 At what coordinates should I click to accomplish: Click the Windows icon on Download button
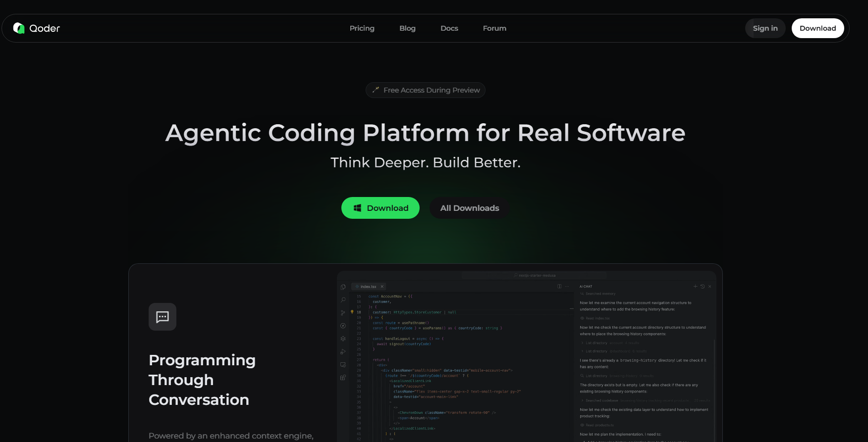click(357, 208)
